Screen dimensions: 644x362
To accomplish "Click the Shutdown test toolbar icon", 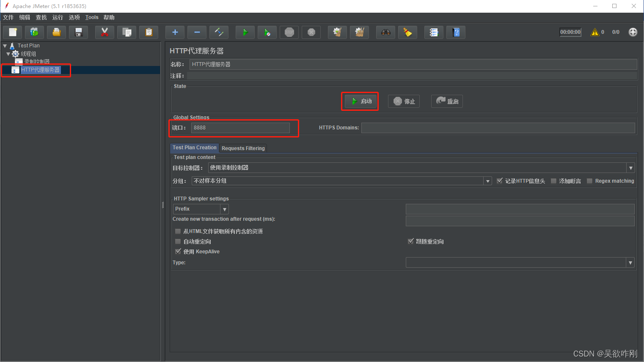I will coord(311,32).
